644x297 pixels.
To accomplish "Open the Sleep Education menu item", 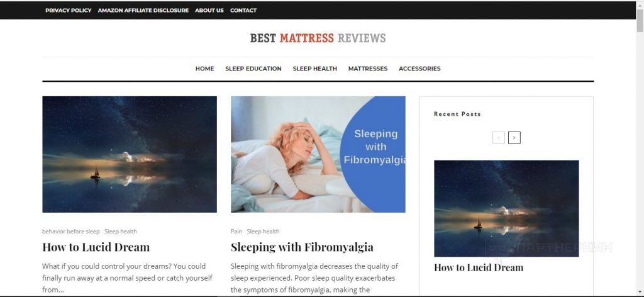I will click(253, 69).
